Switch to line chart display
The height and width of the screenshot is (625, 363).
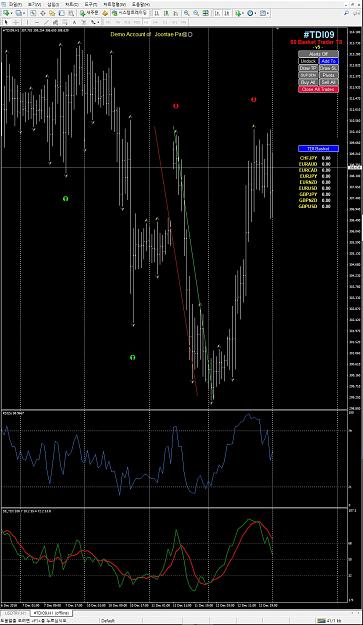click(175, 13)
